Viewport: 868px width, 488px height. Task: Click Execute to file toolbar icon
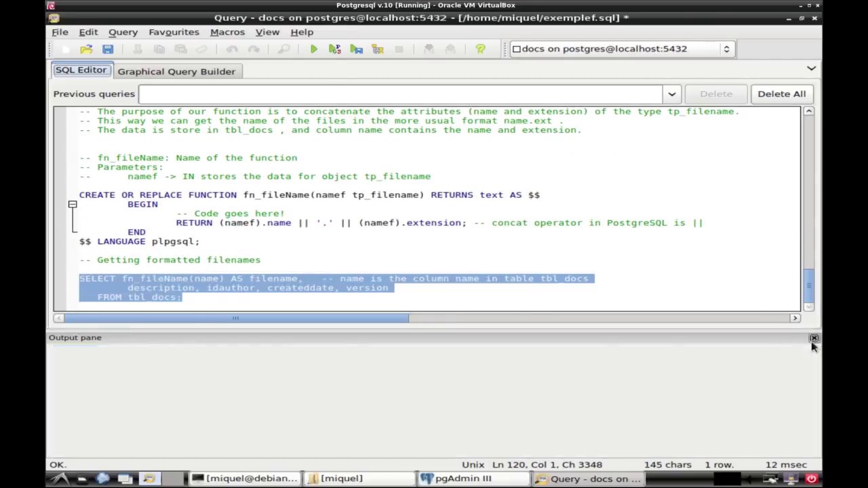[x=356, y=49]
